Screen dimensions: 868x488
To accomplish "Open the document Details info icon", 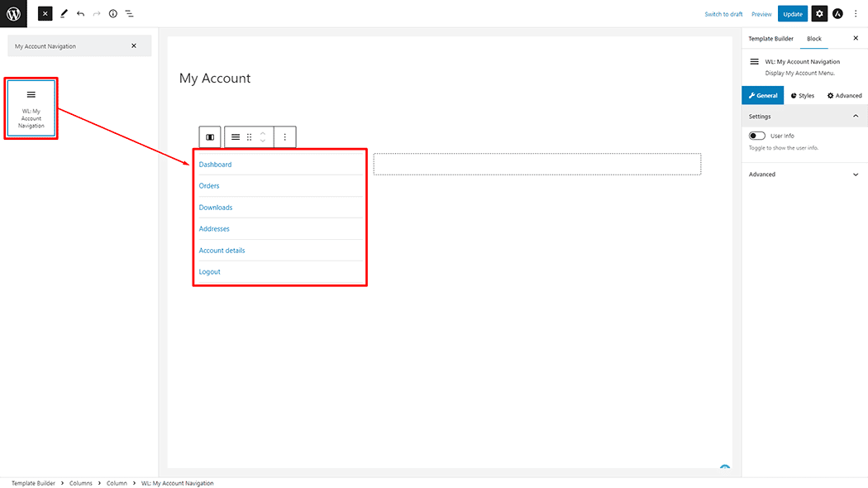I will click(x=113, y=13).
